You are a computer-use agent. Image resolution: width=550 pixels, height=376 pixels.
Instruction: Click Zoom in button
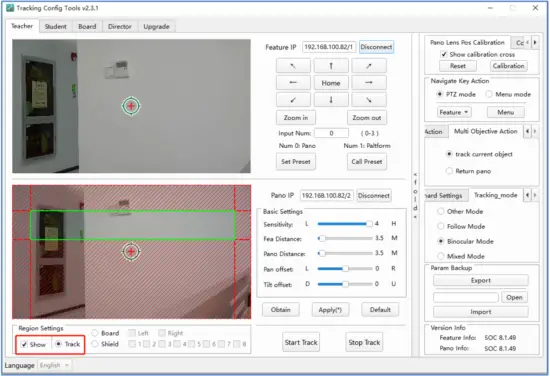(x=296, y=118)
